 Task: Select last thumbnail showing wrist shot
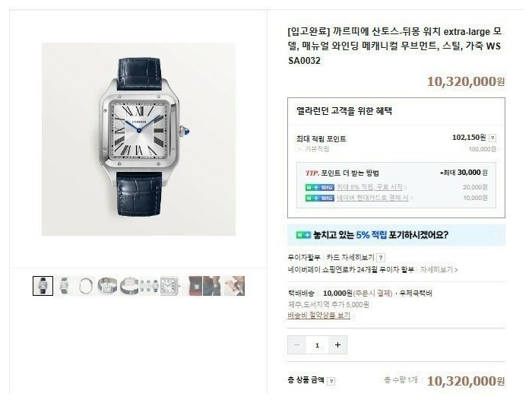[235, 286]
